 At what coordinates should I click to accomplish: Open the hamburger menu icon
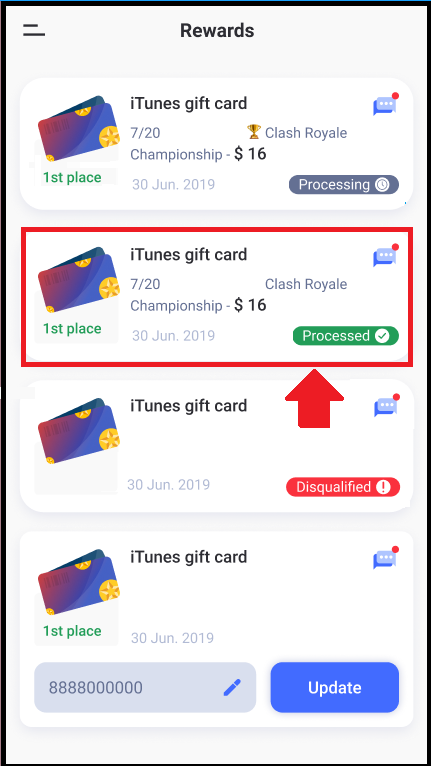coord(34,30)
